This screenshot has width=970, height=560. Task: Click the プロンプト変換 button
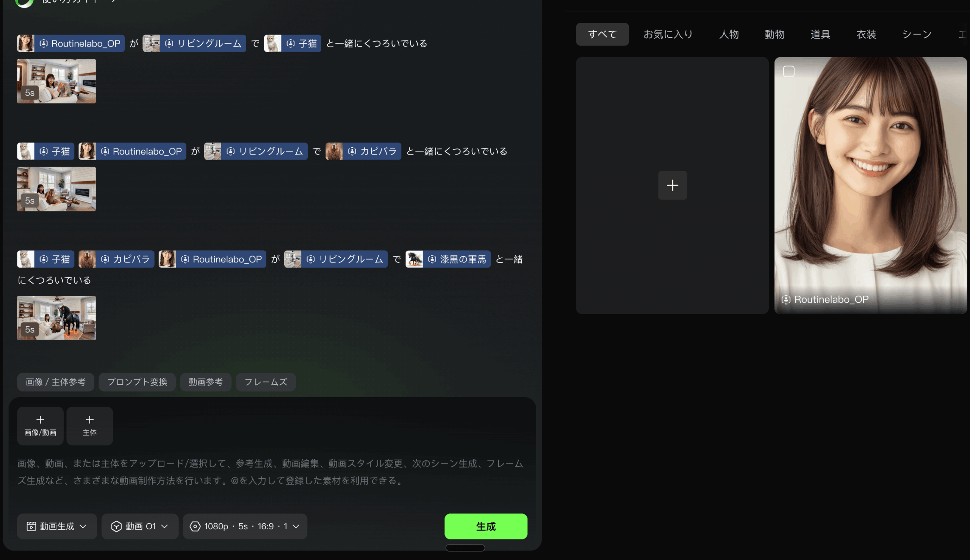click(137, 382)
